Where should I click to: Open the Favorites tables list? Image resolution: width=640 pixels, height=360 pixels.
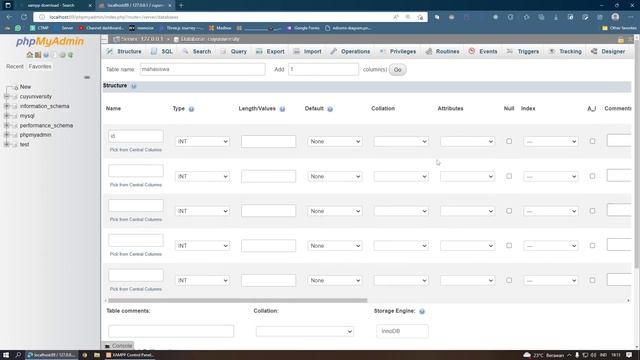(40, 67)
